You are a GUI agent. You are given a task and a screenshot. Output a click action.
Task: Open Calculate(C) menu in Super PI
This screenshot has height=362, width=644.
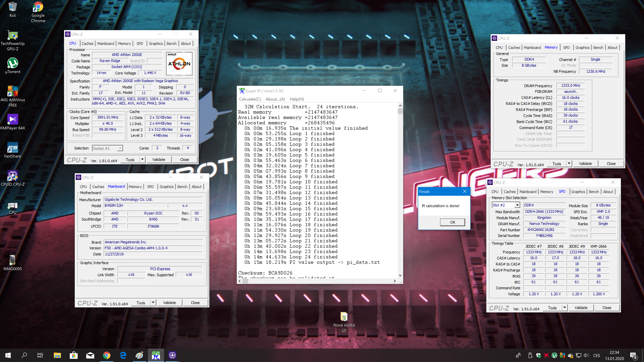tap(250, 99)
